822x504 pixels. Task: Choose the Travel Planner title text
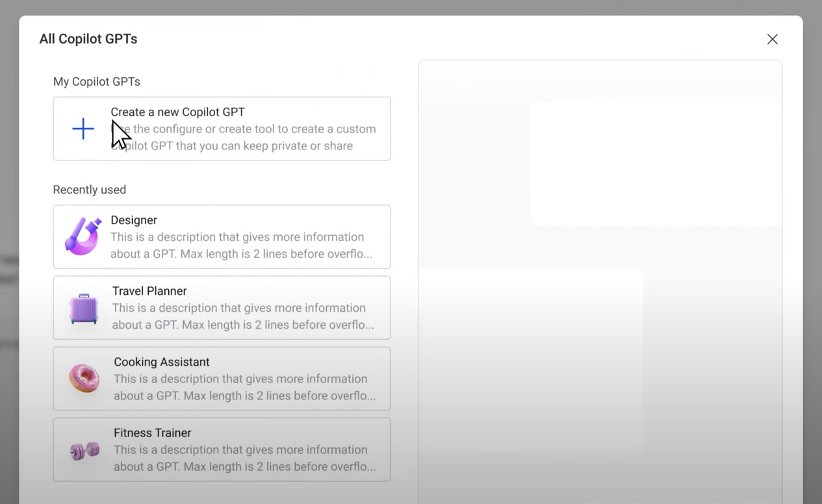[x=149, y=291]
